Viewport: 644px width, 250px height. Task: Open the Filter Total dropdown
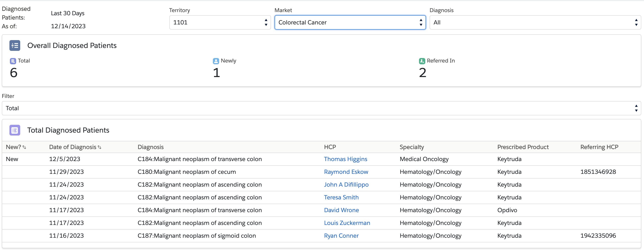(321, 108)
